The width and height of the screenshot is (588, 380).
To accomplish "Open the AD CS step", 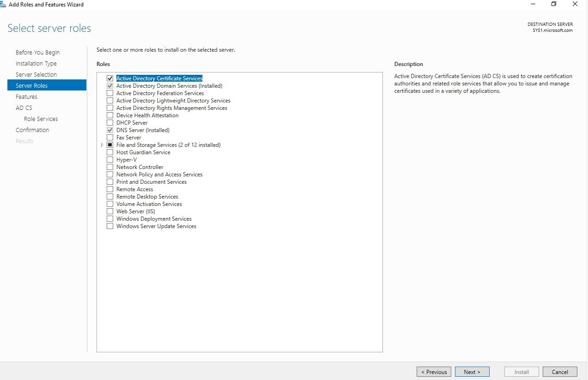I will point(24,108).
